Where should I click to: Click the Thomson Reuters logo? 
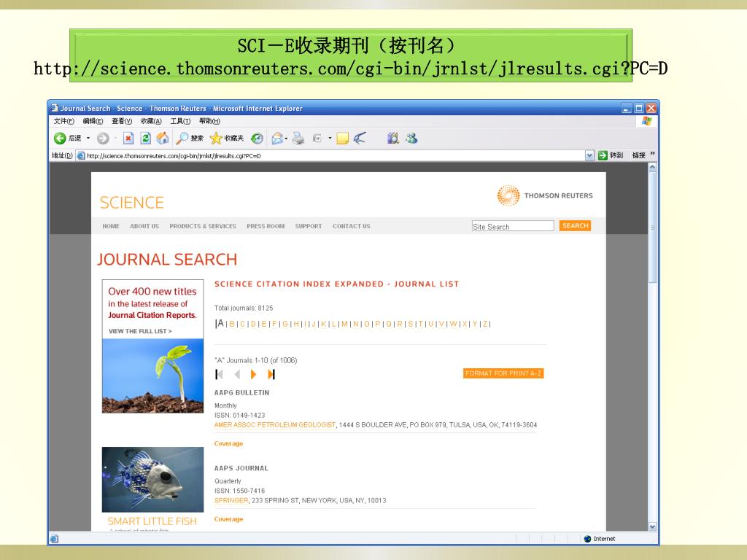545,195
